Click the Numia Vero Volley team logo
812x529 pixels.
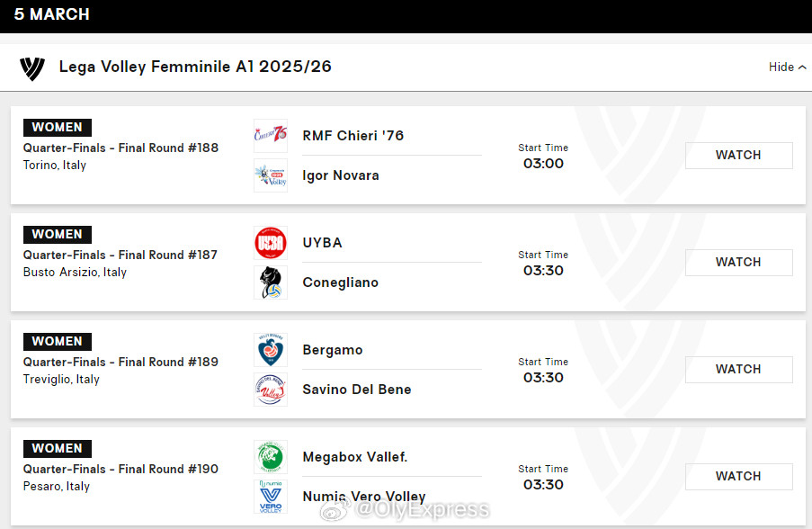coord(271,497)
